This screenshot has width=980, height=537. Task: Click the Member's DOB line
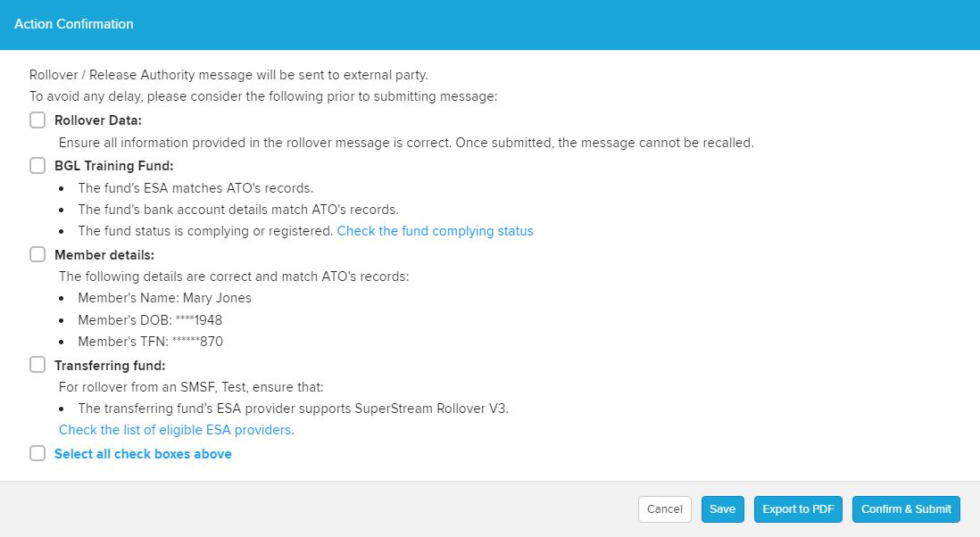(x=152, y=319)
